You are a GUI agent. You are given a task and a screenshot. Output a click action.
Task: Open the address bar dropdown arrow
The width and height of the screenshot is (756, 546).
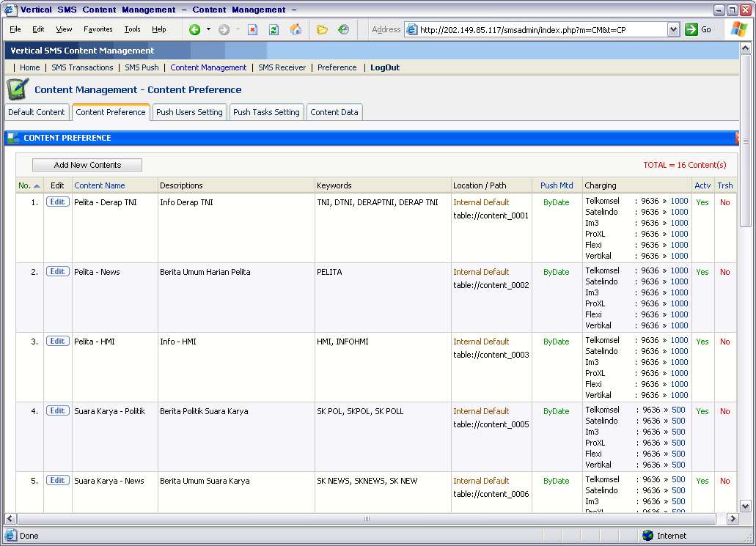pos(673,29)
